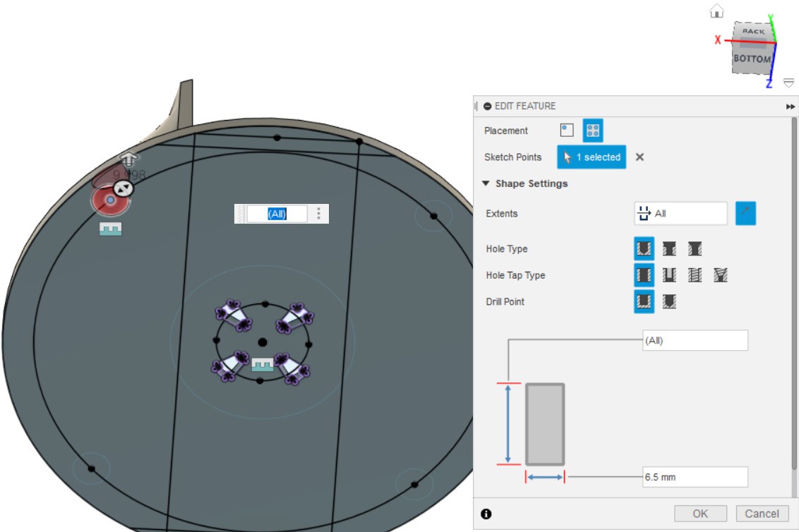
Task: Choose tapped hole tap type
Action: (x=695, y=275)
